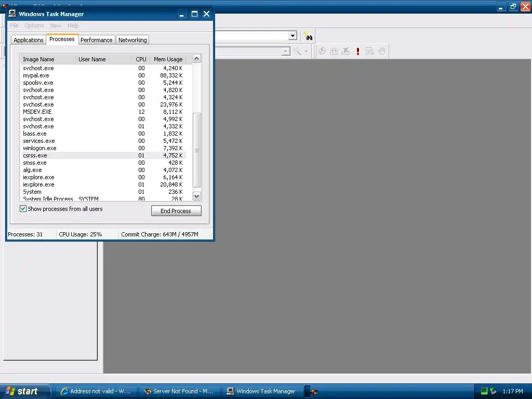Click the network connection tray icon
Image resolution: width=532 pixels, height=399 pixels.
pos(494,391)
